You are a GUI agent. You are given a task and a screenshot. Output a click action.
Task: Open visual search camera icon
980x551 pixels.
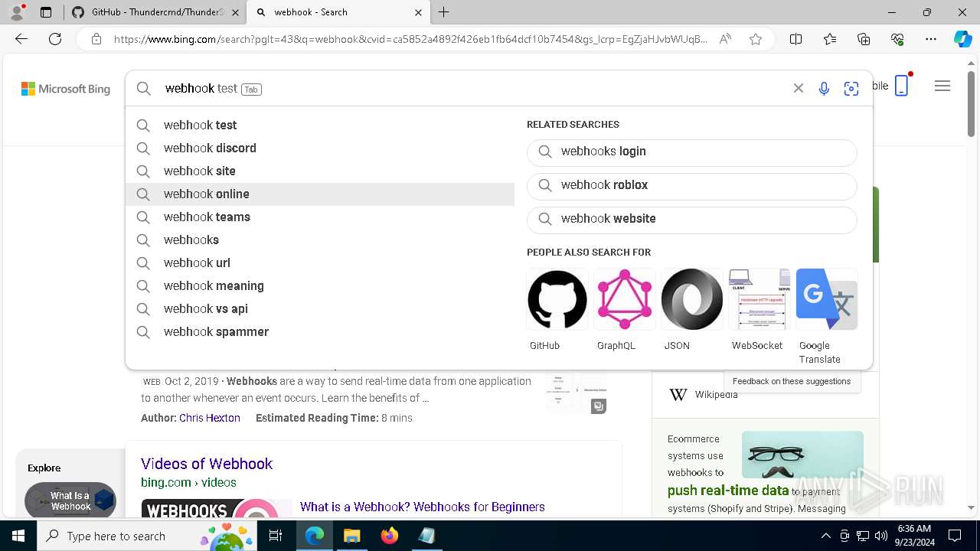pos(851,89)
